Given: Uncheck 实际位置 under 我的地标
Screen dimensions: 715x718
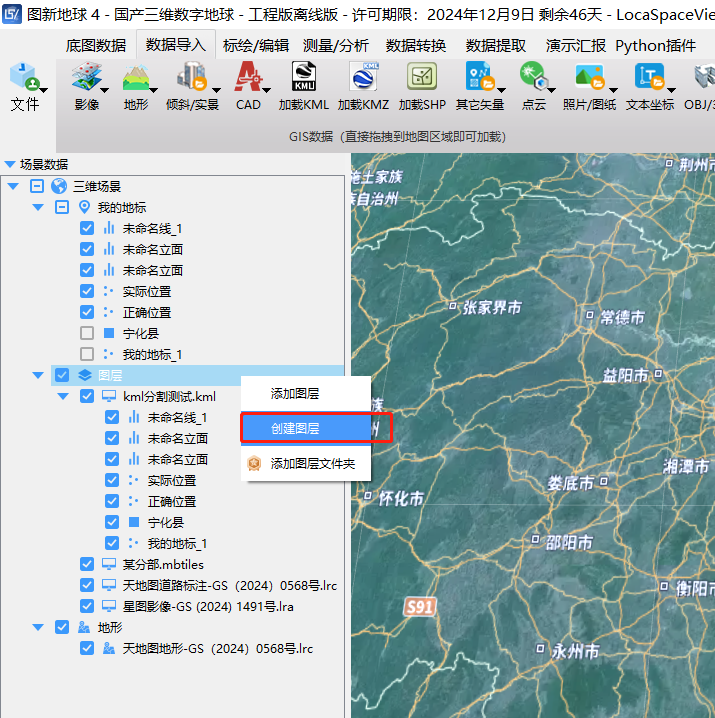Looking at the screenshot, I should pyautogui.click(x=87, y=291).
